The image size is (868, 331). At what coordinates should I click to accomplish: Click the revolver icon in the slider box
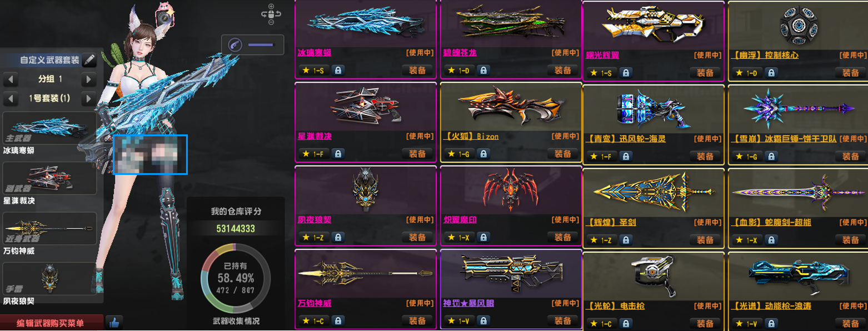click(235, 44)
